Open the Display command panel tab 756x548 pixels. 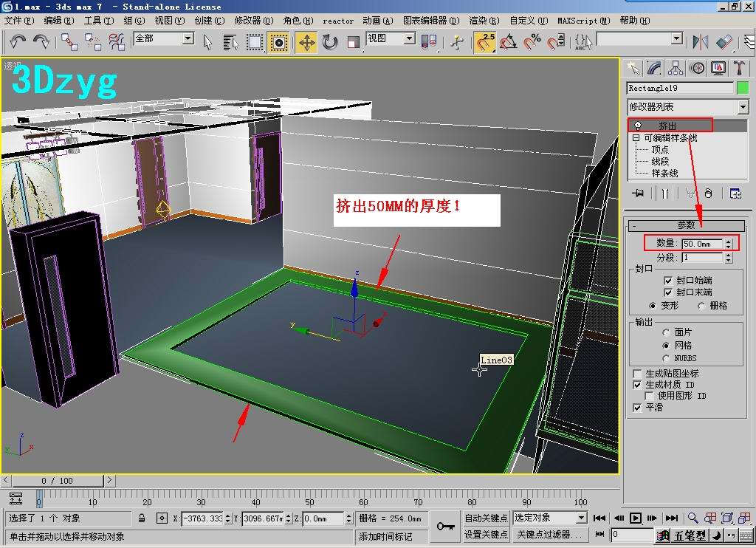(x=718, y=68)
